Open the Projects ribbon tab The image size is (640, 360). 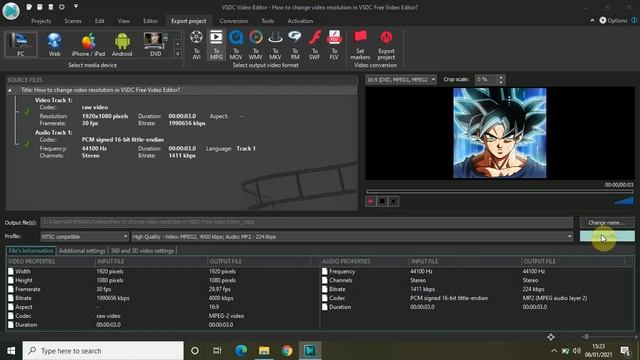41,21
